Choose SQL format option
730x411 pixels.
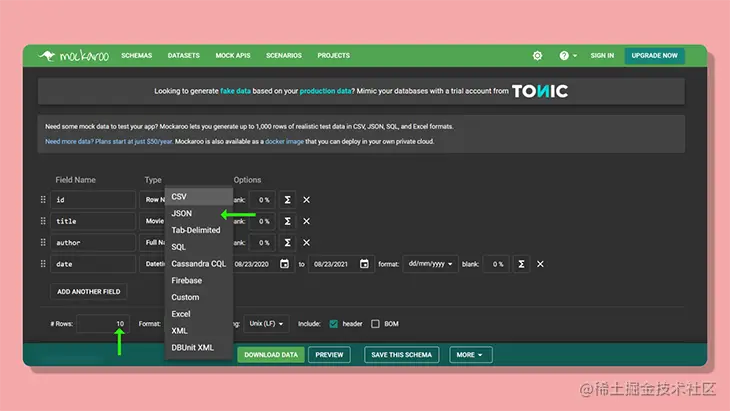[x=199, y=247]
